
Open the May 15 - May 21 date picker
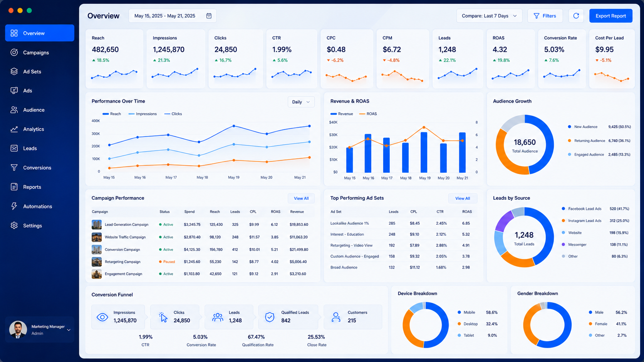pos(173,16)
